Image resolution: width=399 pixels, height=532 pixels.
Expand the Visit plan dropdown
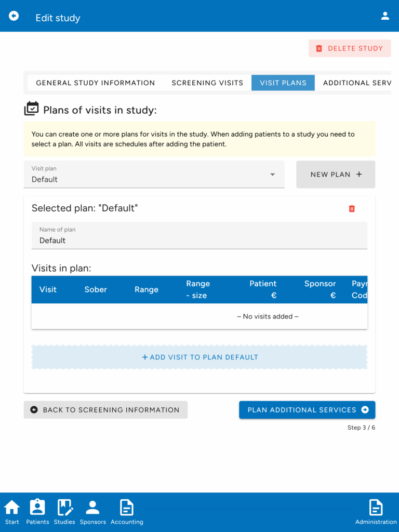(x=154, y=175)
